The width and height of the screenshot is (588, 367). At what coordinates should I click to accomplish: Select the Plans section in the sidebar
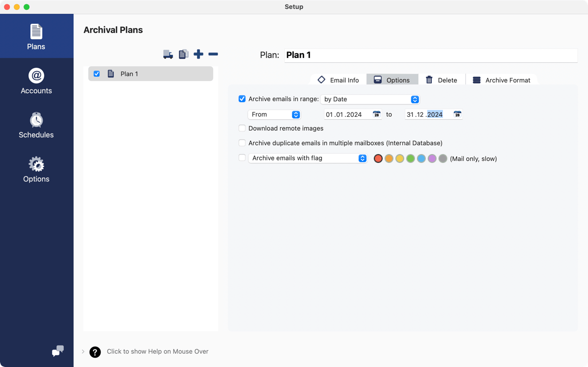(x=36, y=36)
